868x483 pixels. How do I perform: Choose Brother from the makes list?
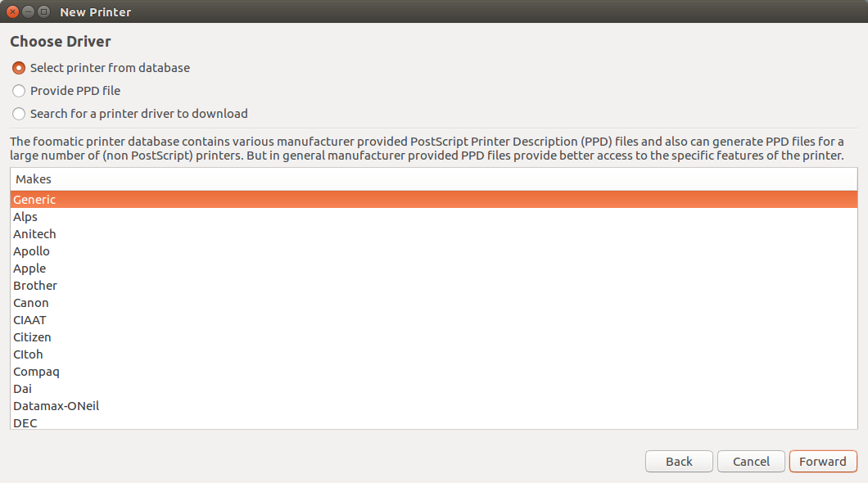tap(433, 286)
